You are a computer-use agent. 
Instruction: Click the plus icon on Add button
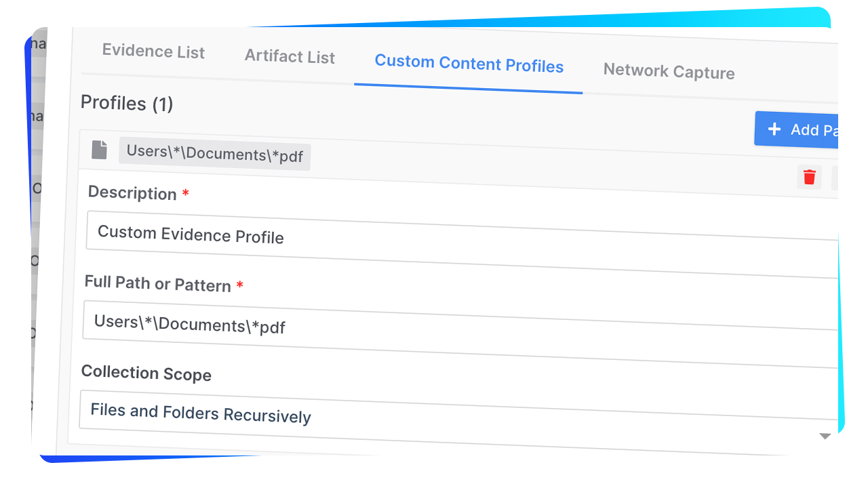(774, 129)
